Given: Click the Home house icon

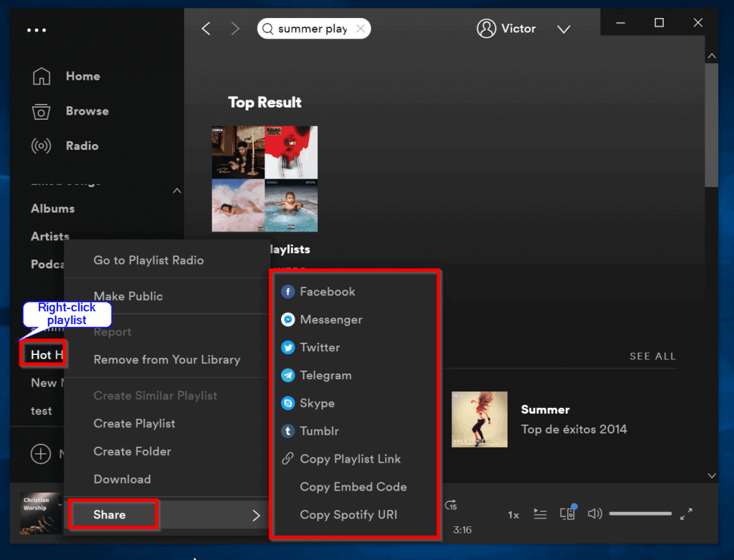Looking at the screenshot, I should pyautogui.click(x=41, y=76).
